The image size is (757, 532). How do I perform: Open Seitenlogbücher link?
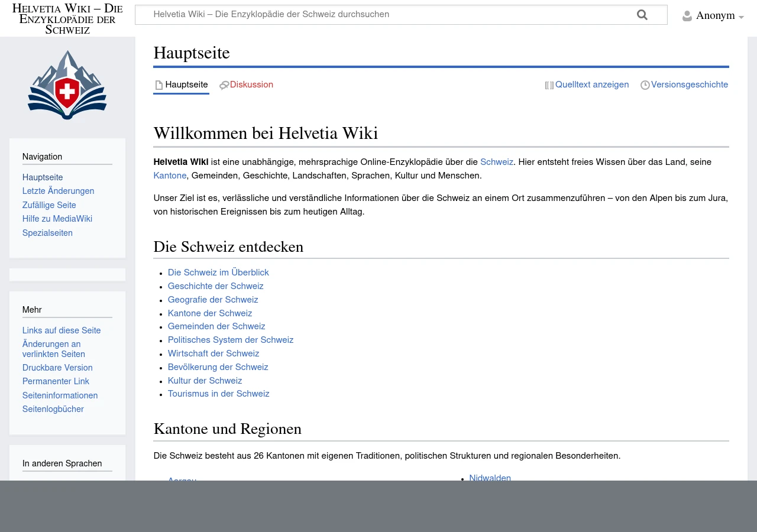click(x=53, y=410)
